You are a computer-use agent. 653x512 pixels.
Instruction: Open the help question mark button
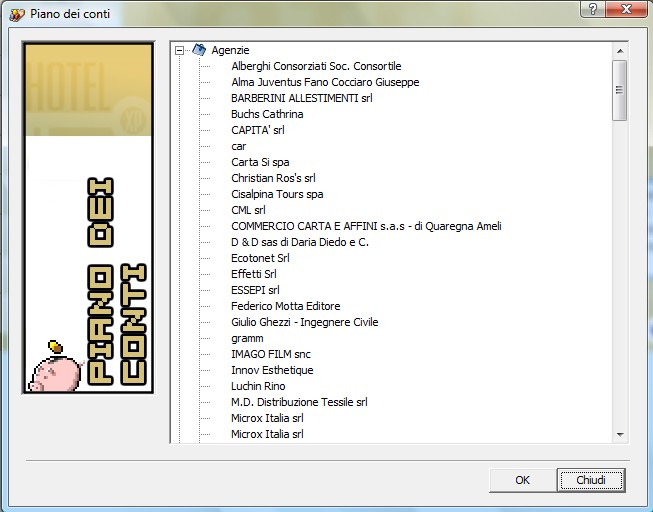pyautogui.click(x=593, y=9)
